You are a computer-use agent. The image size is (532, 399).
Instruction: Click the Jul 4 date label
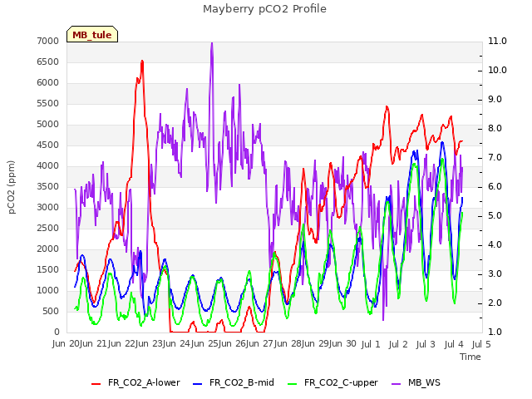(454, 345)
